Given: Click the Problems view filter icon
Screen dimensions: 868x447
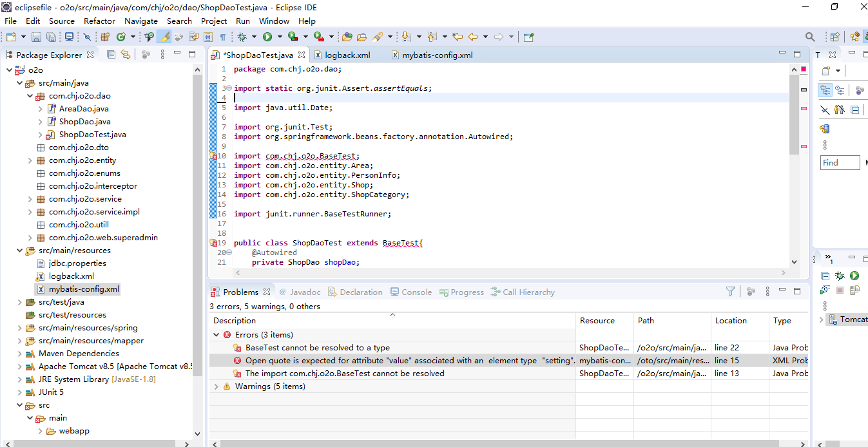Looking at the screenshot, I should pos(730,292).
